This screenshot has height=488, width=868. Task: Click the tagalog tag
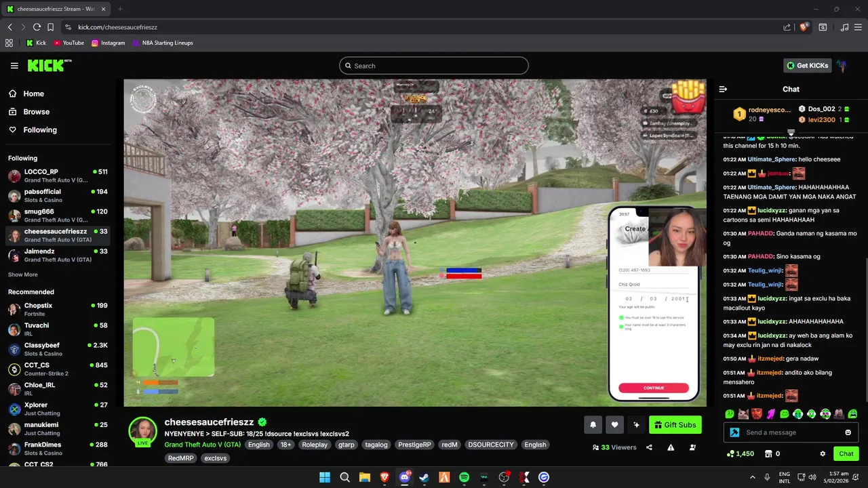pos(376,445)
